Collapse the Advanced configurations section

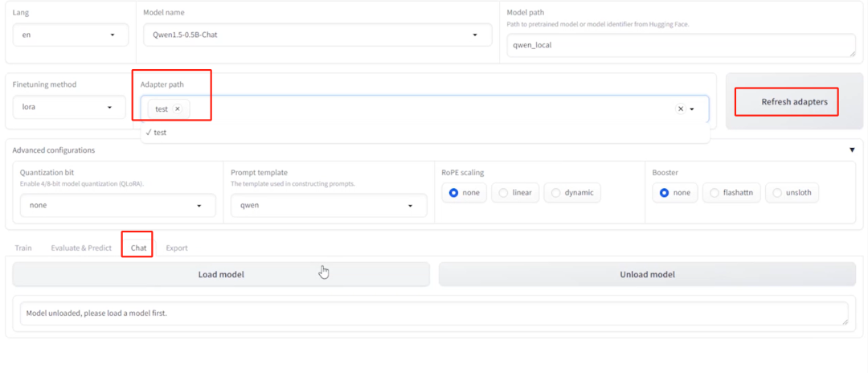point(852,150)
